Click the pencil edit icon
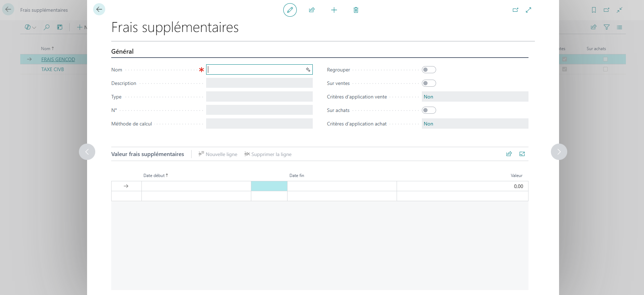This screenshot has height=295, width=644. pyautogui.click(x=290, y=10)
